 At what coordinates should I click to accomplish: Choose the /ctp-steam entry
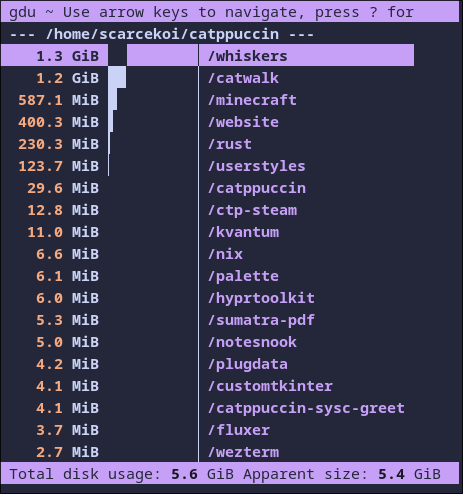[x=252, y=210]
